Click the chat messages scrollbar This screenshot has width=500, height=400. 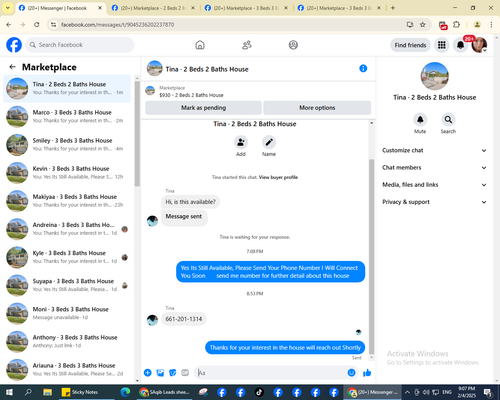click(371, 257)
